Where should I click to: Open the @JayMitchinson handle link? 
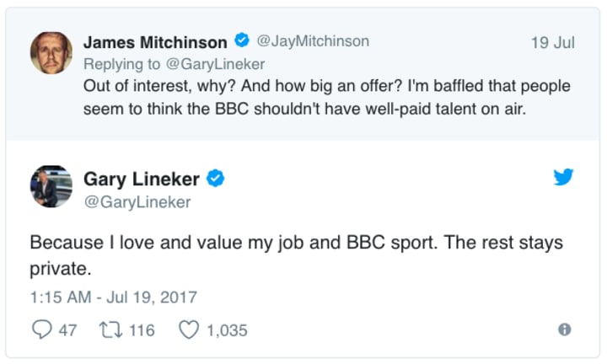click(312, 41)
